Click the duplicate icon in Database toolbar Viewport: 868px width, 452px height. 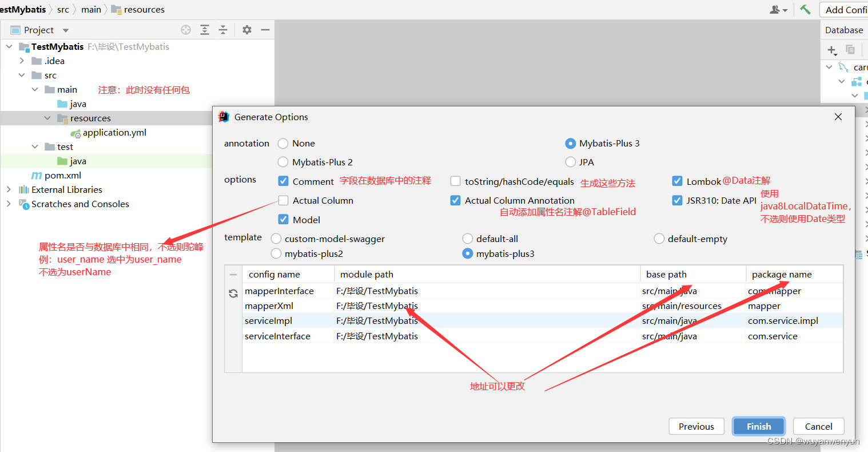point(850,50)
